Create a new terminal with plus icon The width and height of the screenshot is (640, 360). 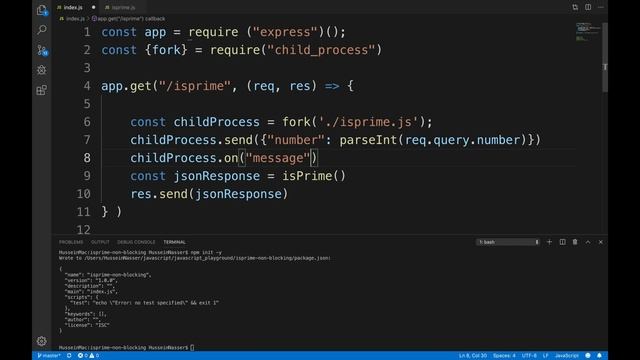click(x=549, y=242)
